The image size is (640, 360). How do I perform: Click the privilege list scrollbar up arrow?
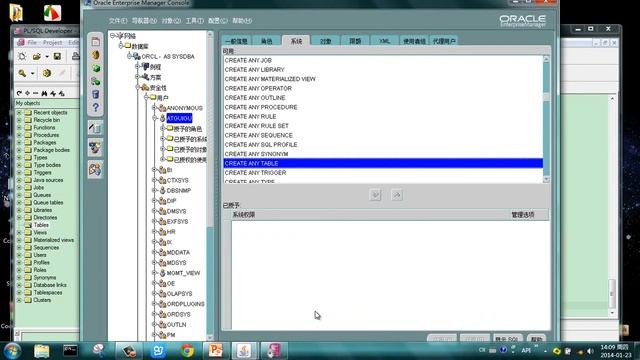point(546,59)
